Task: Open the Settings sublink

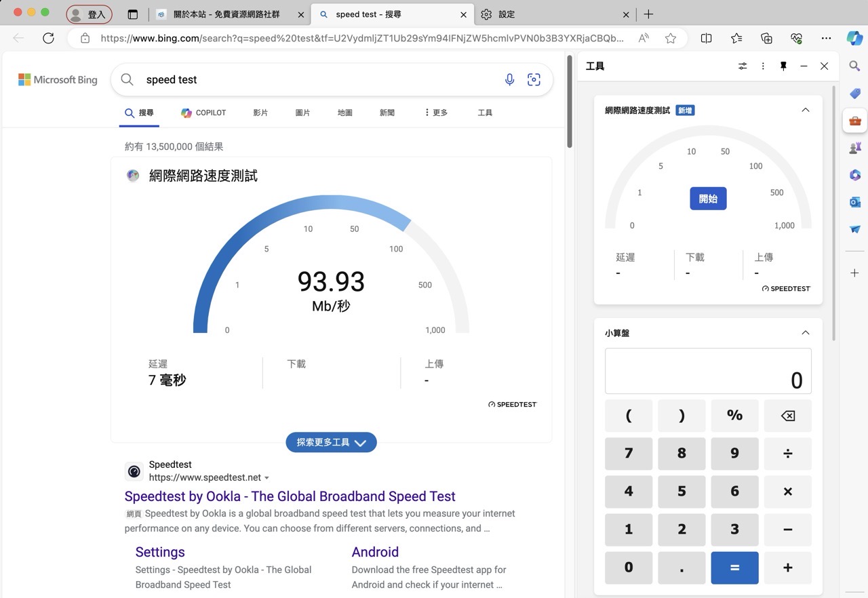Action: tap(160, 552)
